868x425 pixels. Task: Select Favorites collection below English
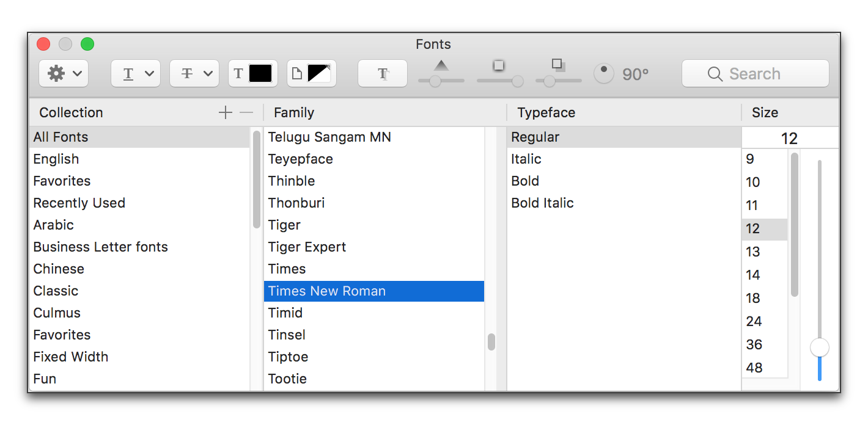(x=139, y=181)
